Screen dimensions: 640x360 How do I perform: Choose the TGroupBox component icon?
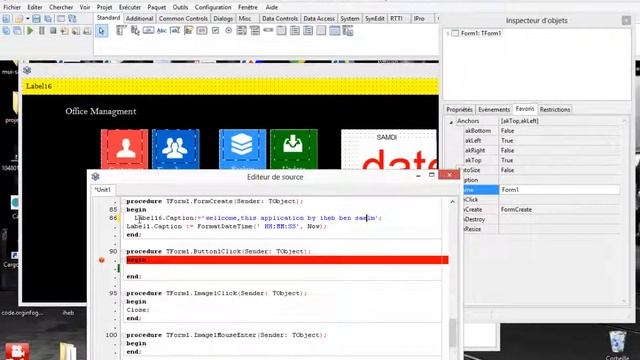(x=281, y=31)
